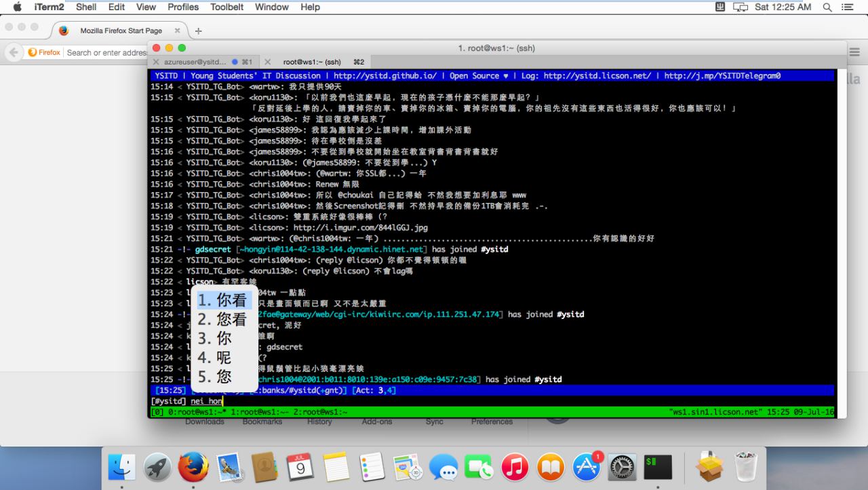Launch Firefox from the Dock

click(193, 468)
